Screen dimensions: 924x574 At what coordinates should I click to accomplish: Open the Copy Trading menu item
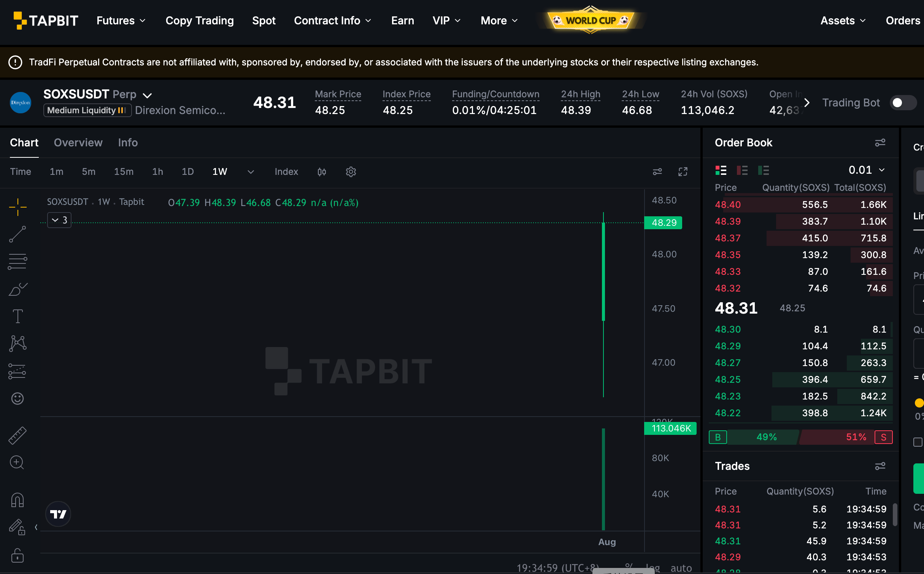pos(200,21)
